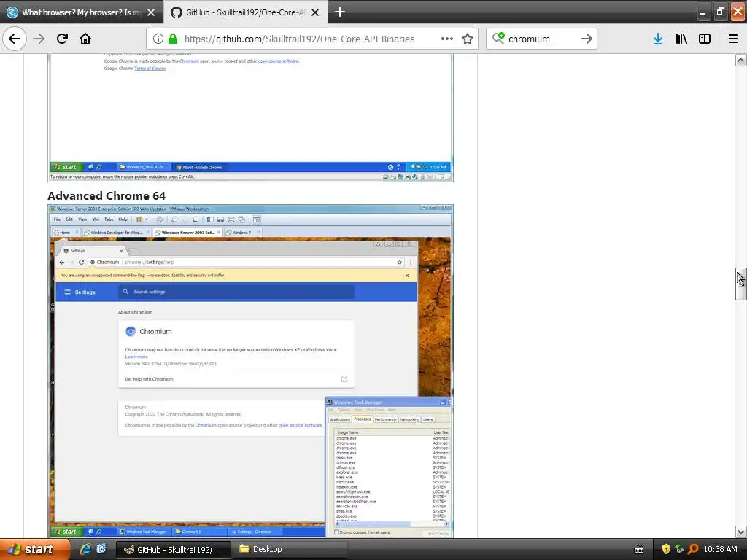This screenshot has height=560, width=747.
Task: Click the Advanced Chrome 64 heading
Action: pos(107,195)
